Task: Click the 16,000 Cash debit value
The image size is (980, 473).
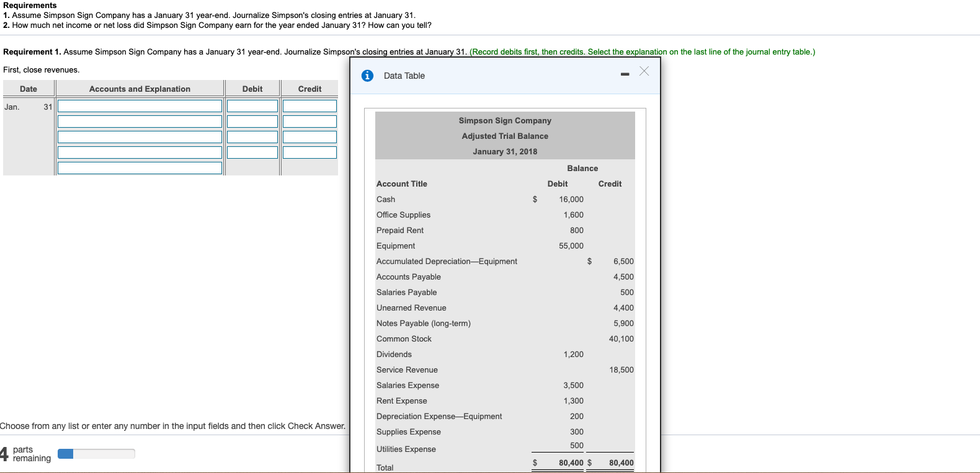Action: [x=571, y=199]
